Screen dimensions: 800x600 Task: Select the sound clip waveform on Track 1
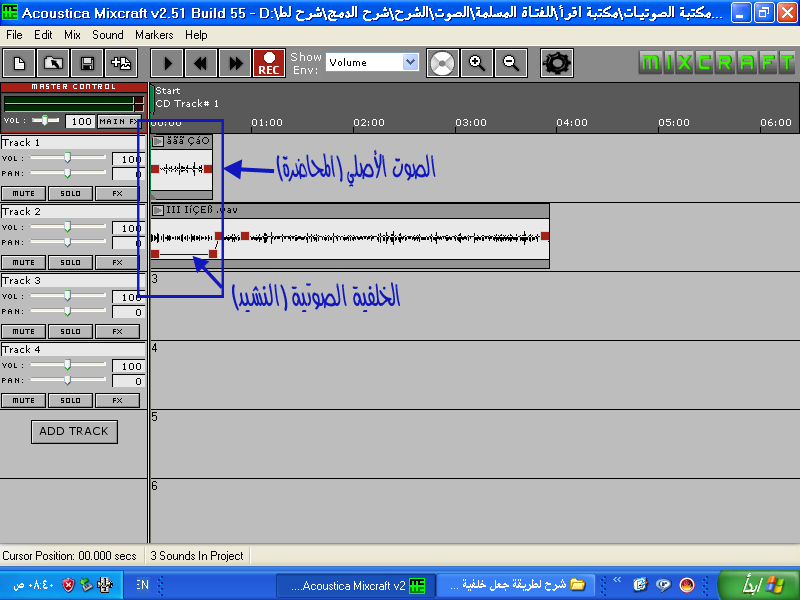pyautogui.click(x=182, y=169)
